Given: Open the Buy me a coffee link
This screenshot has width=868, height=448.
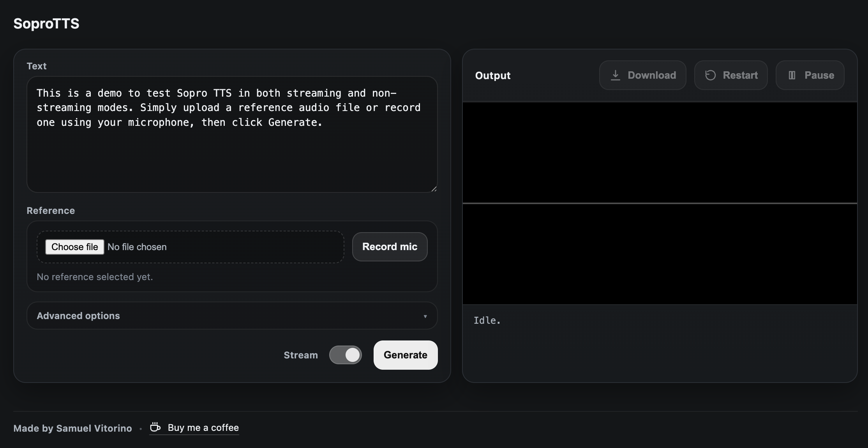Looking at the screenshot, I should click(x=203, y=427).
